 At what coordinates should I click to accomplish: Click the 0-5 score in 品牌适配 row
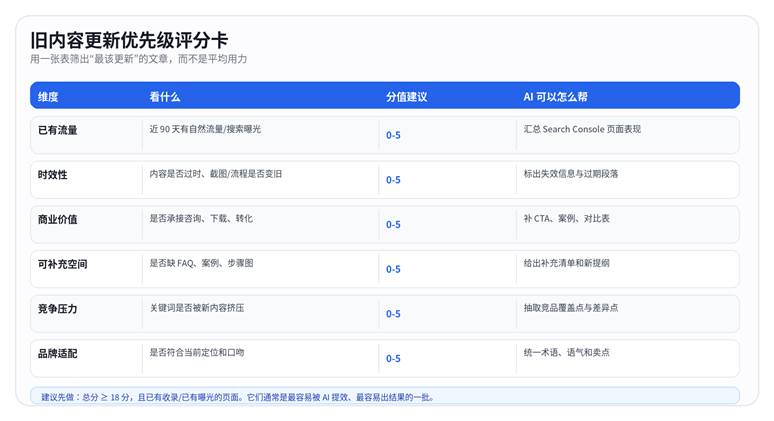coord(393,358)
